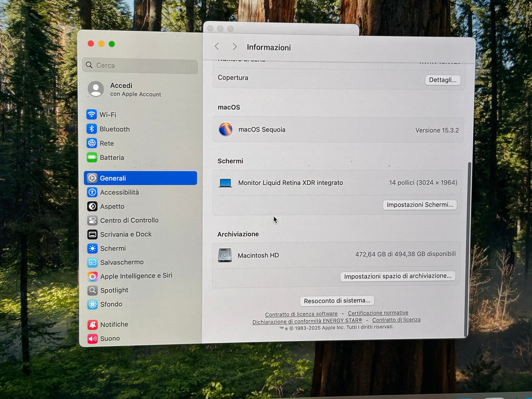Select the Bluetooth icon in sidebar
Screen dimensions: 532x399
[x=92, y=129]
